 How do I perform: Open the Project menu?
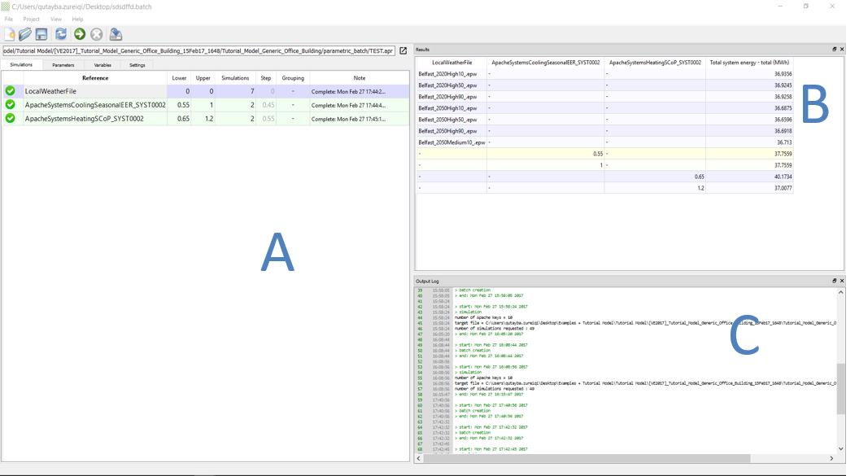point(31,19)
